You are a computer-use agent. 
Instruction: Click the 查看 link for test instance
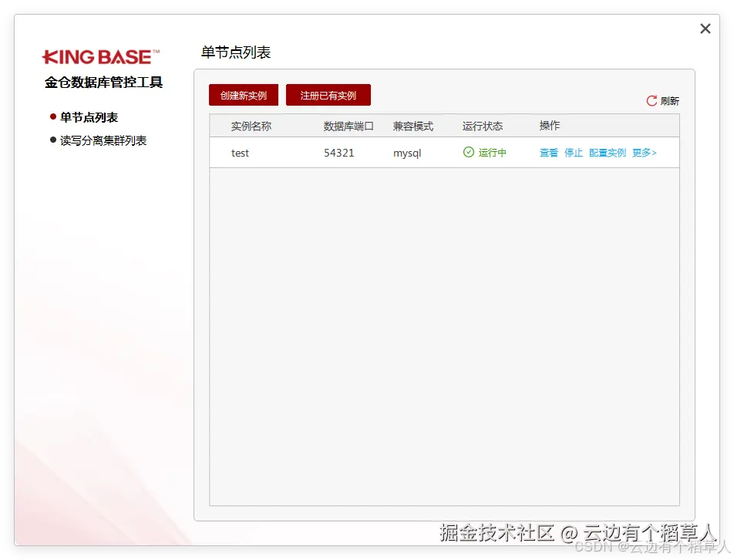tap(549, 153)
